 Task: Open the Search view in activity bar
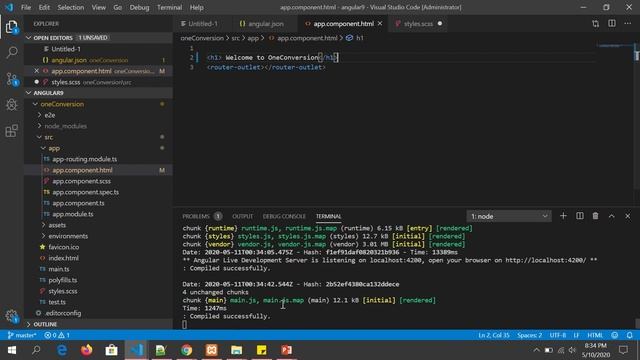click(12, 52)
